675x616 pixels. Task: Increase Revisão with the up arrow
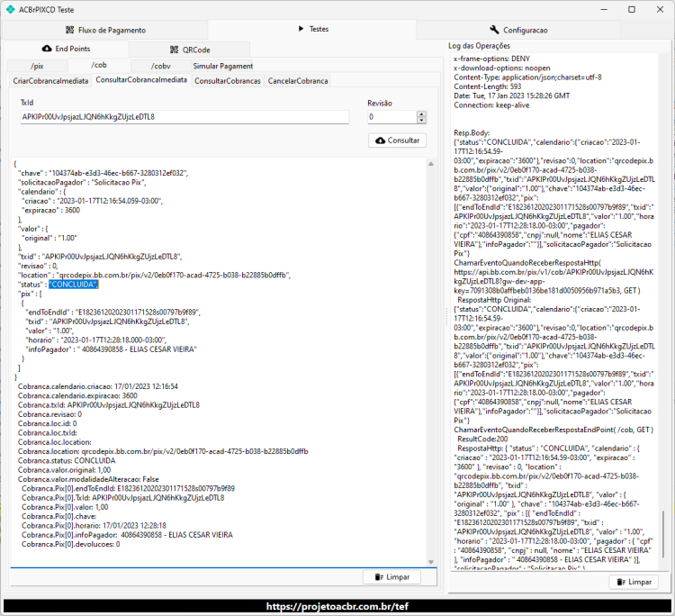[x=421, y=114]
